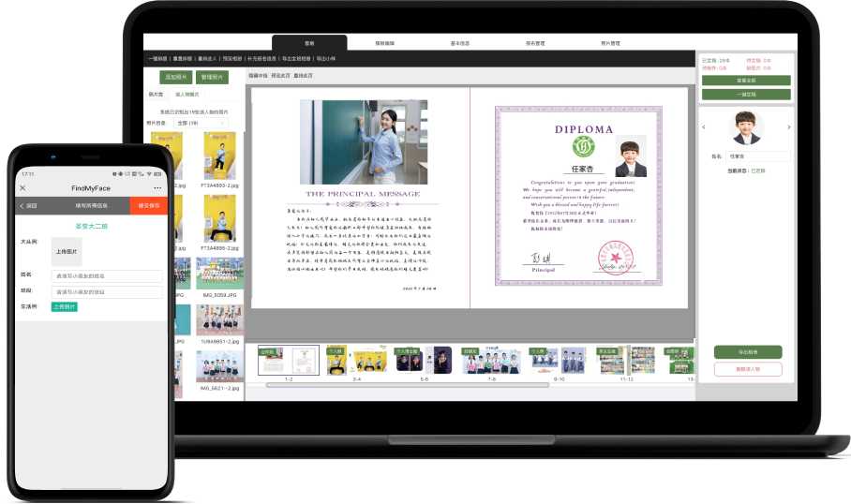
Task: Show the previous person with the left arrow
Action: [x=704, y=127]
